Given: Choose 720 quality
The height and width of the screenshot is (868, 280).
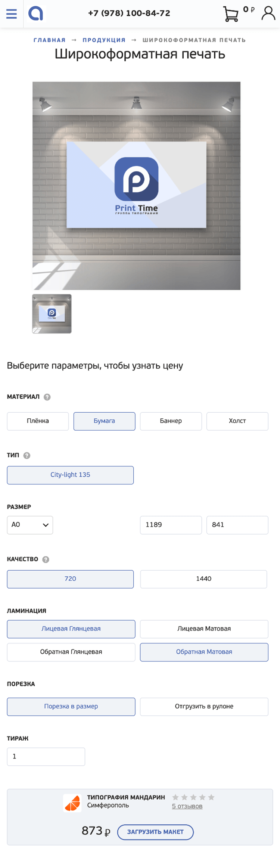Looking at the screenshot, I should (x=70, y=579).
